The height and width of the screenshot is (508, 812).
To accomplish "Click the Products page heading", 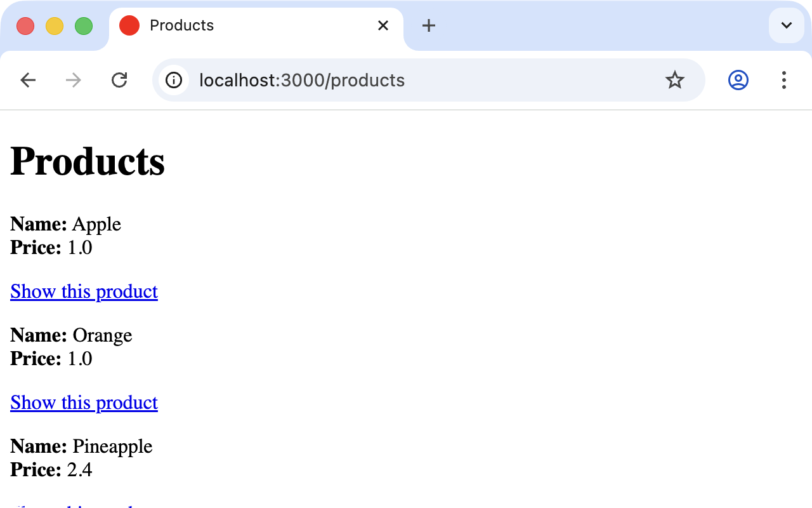I will (87, 161).
